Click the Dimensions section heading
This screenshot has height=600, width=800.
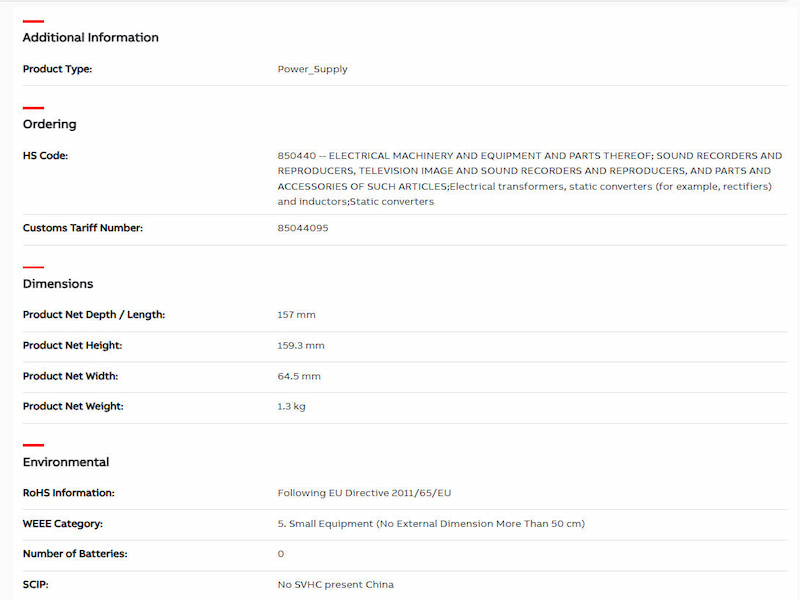point(58,284)
